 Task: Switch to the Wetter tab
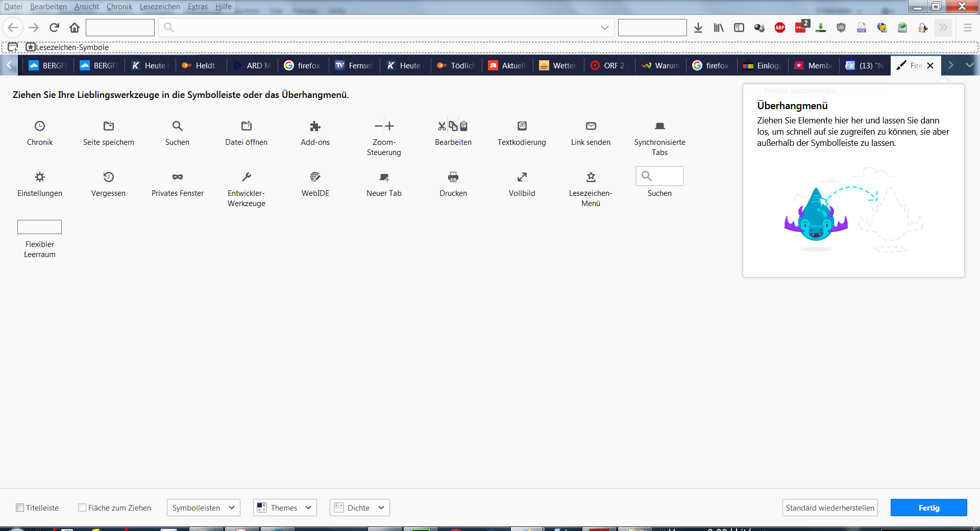[x=558, y=65]
